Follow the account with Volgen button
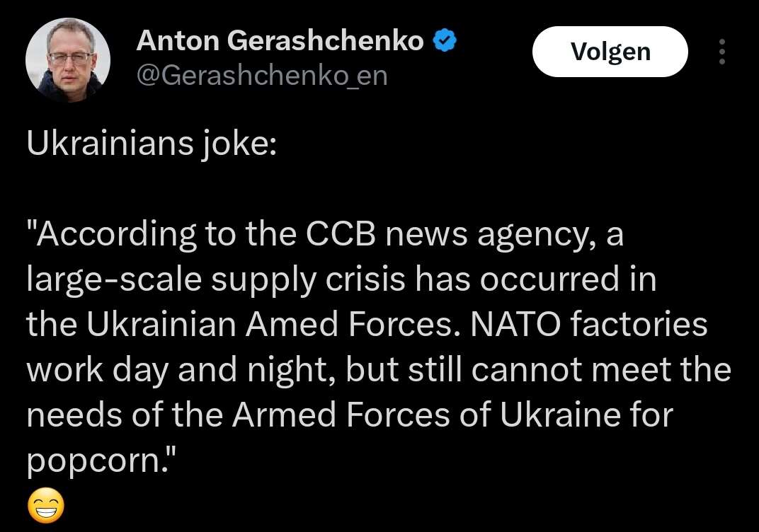Viewport: 759px width, 532px height. (610, 52)
